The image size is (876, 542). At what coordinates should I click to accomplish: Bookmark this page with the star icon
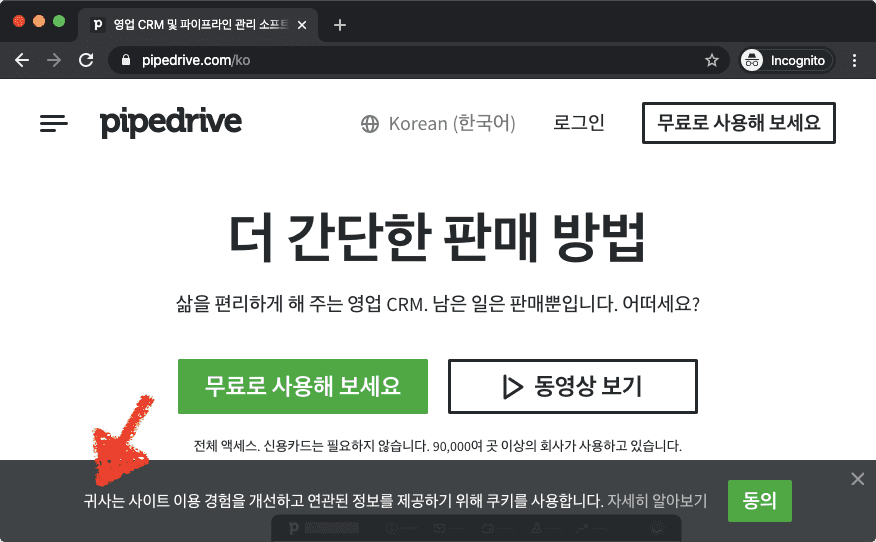(x=711, y=60)
